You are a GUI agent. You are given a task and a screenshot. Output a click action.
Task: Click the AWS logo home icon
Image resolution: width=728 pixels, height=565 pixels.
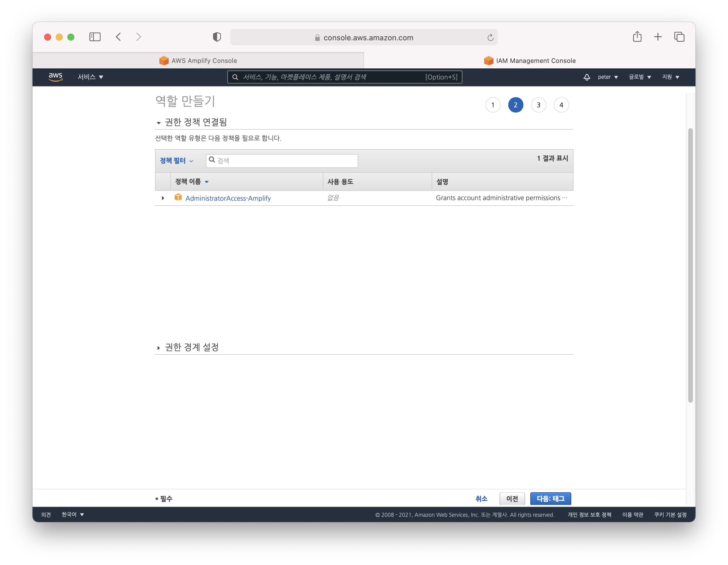(55, 77)
